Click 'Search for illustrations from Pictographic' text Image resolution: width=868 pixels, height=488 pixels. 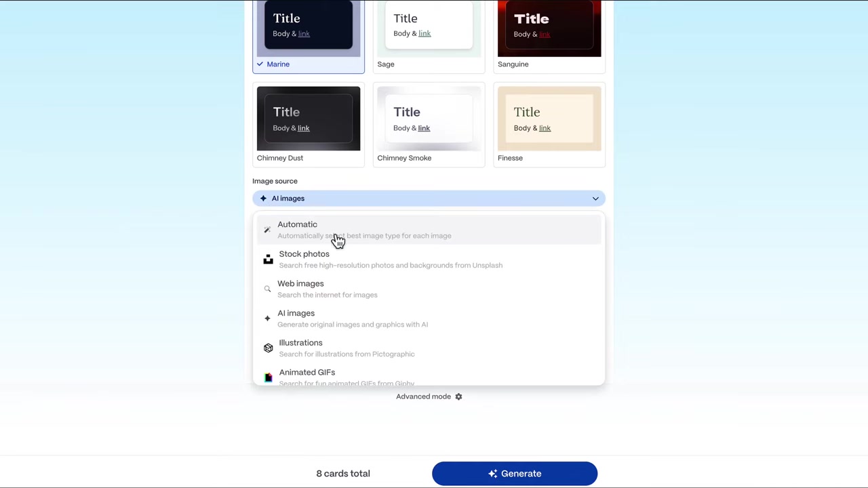pyautogui.click(x=347, y=354)
